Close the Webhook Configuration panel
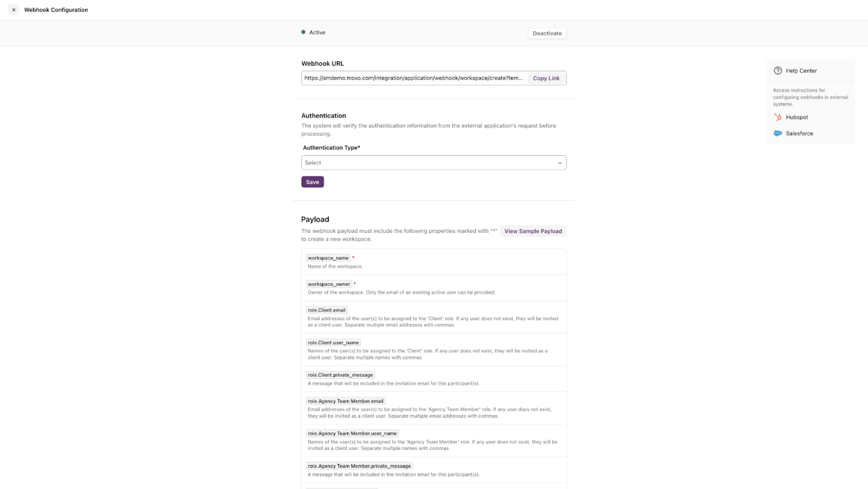The image size is (868, 489). 14,10
